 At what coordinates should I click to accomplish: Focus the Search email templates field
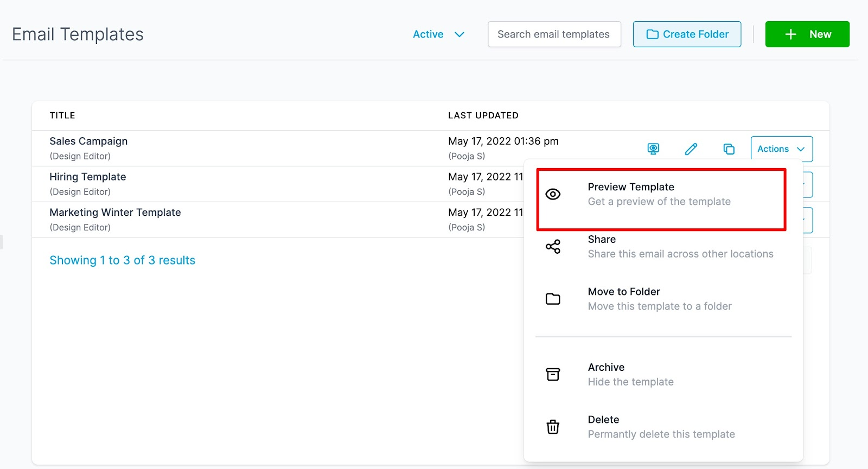click(554, 34)
